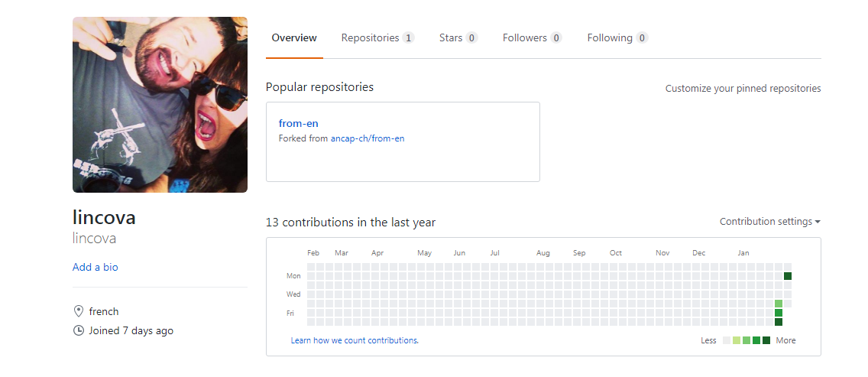Click the light green Thursday contribution square
The height and width of the screenshot is (377, 868).
[779, 304]
